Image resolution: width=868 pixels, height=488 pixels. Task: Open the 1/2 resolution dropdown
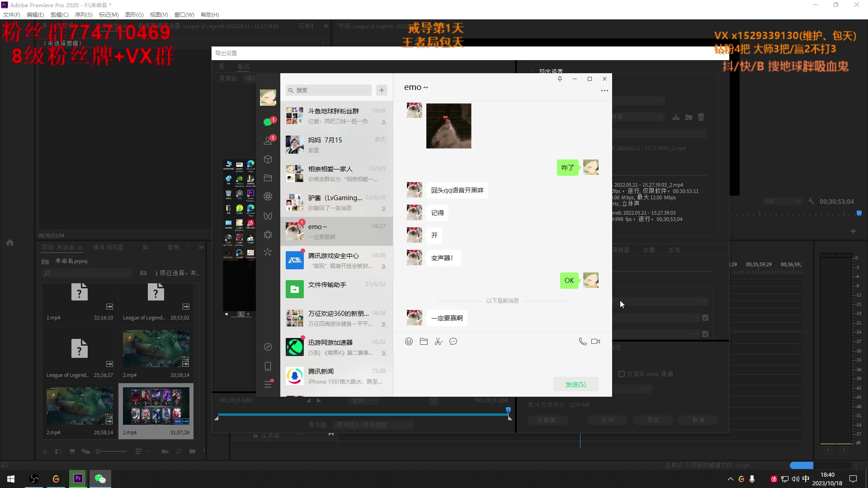point(782,202)
